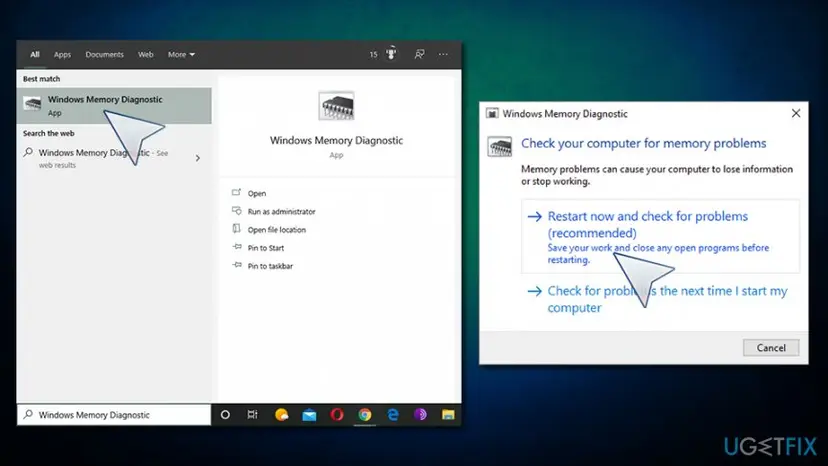This screenshot has height=466, width=828.
Task: Choose Run as administrator
Action: pyautogui.click(x=281, y=211)
